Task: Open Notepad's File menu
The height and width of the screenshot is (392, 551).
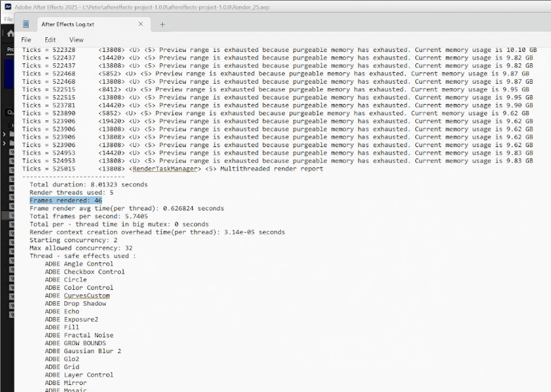Action: coord(26,40)
